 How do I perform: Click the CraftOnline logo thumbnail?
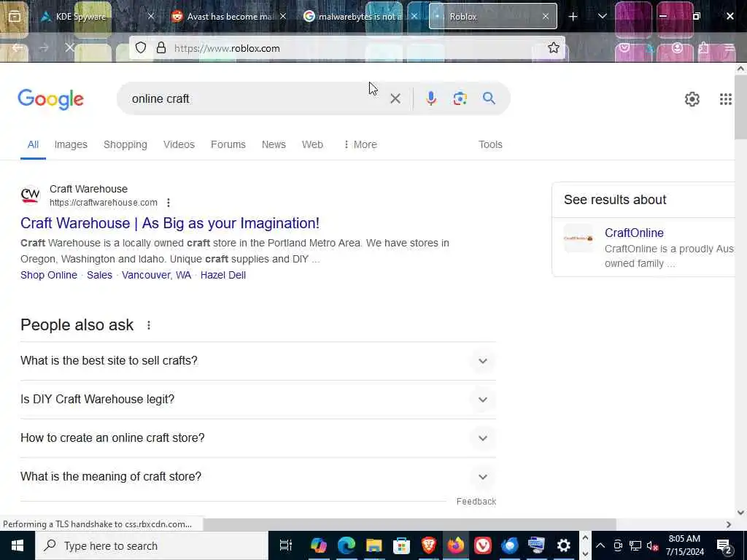[x=578, y=238]
